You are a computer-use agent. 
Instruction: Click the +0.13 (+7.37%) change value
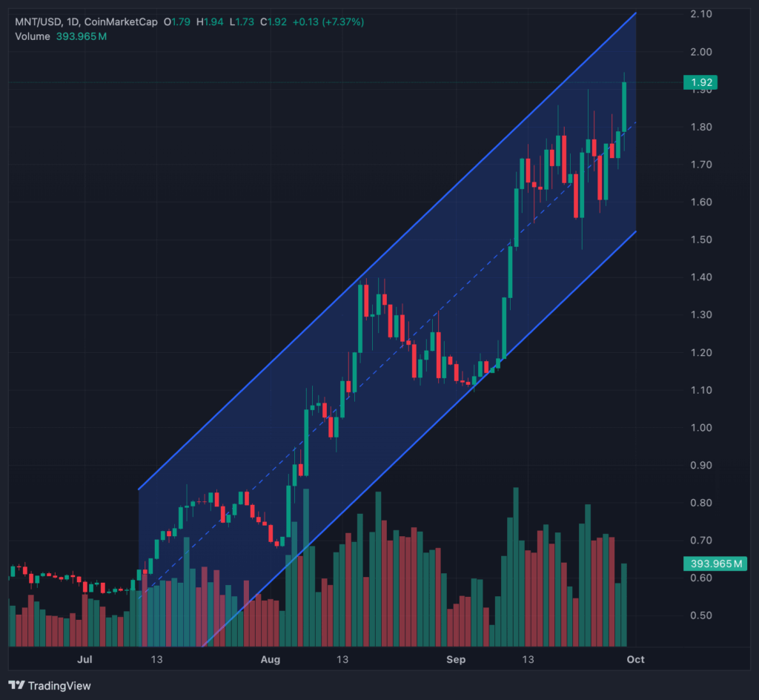(x=328, y=22)
